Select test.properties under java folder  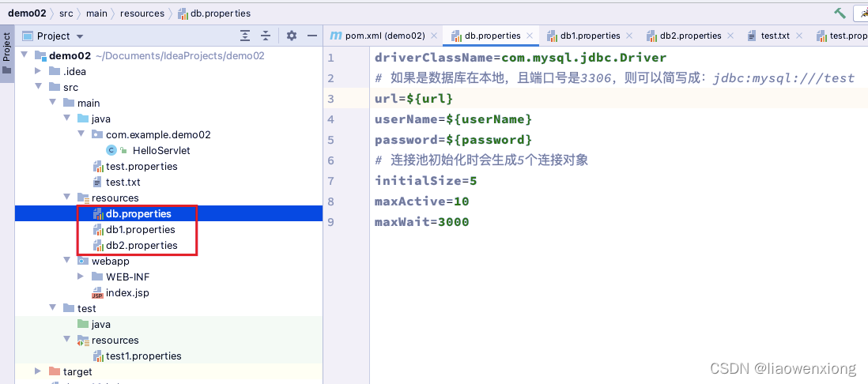point(142,166)
